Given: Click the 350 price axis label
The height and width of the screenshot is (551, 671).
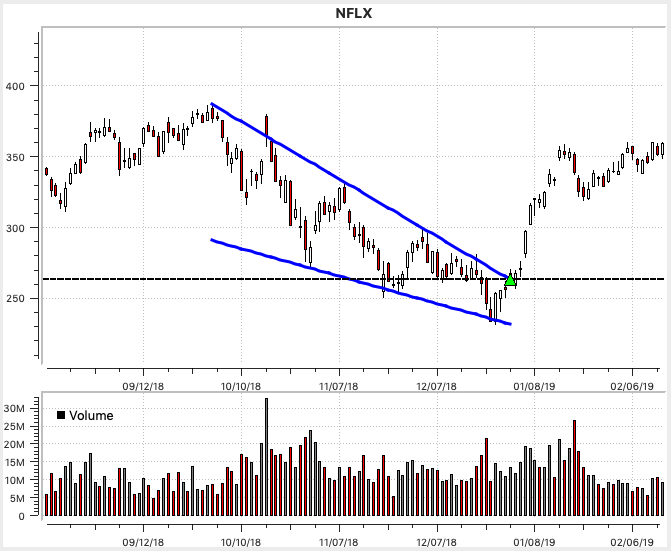Looking at the screenshot, I should (x=15, y=157).
